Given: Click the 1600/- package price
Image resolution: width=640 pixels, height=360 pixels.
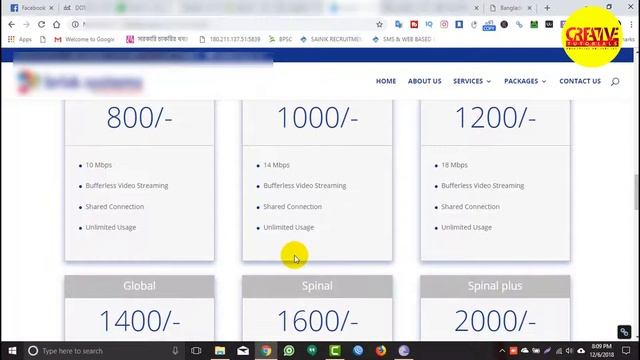Looking at the screenshot, I should [x=318, y=321].
